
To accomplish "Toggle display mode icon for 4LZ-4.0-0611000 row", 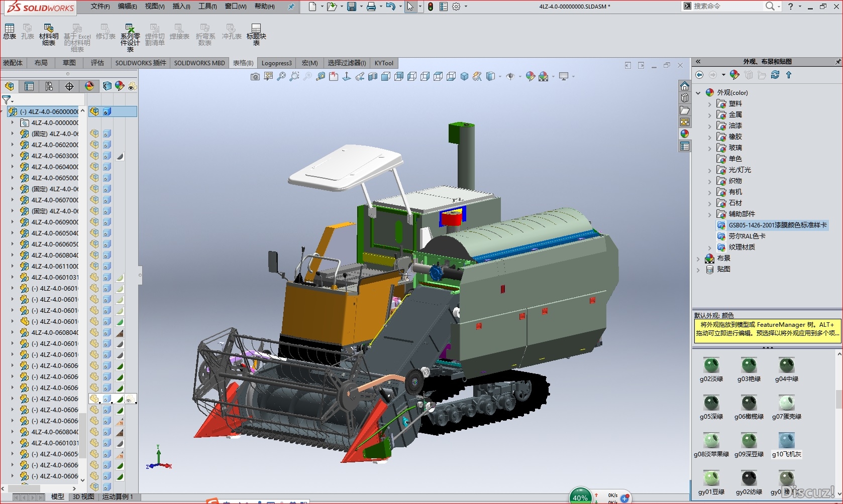I will (107, 267).
